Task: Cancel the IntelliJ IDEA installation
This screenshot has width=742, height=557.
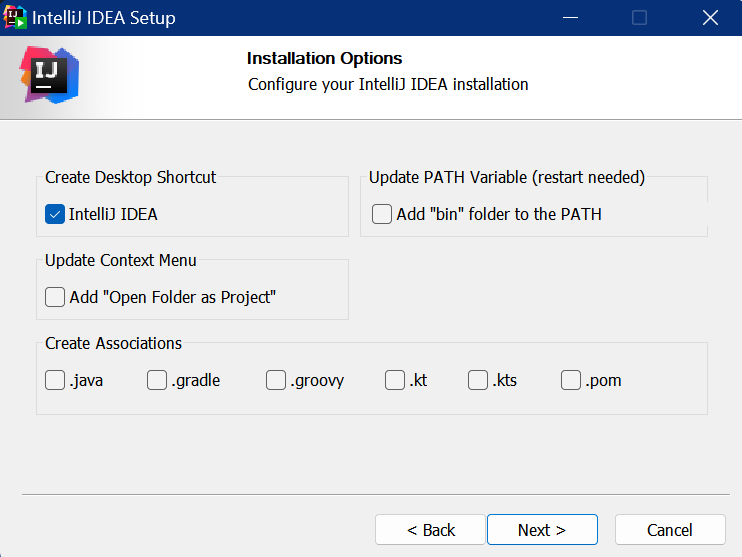Action: click(670, 530)
